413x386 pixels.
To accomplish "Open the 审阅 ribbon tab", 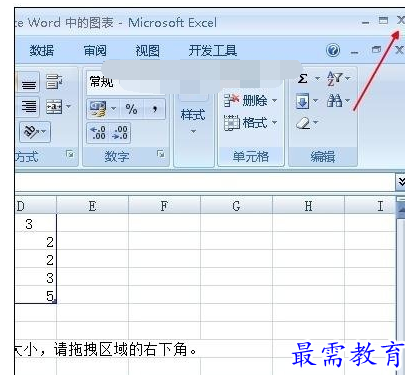I will tap(95, 51).
